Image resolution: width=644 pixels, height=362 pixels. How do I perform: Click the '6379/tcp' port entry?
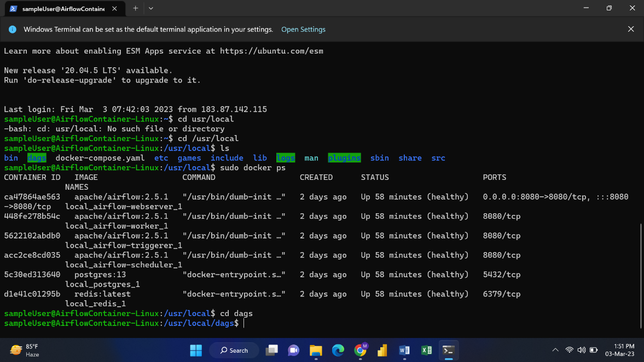pos(502,294)
